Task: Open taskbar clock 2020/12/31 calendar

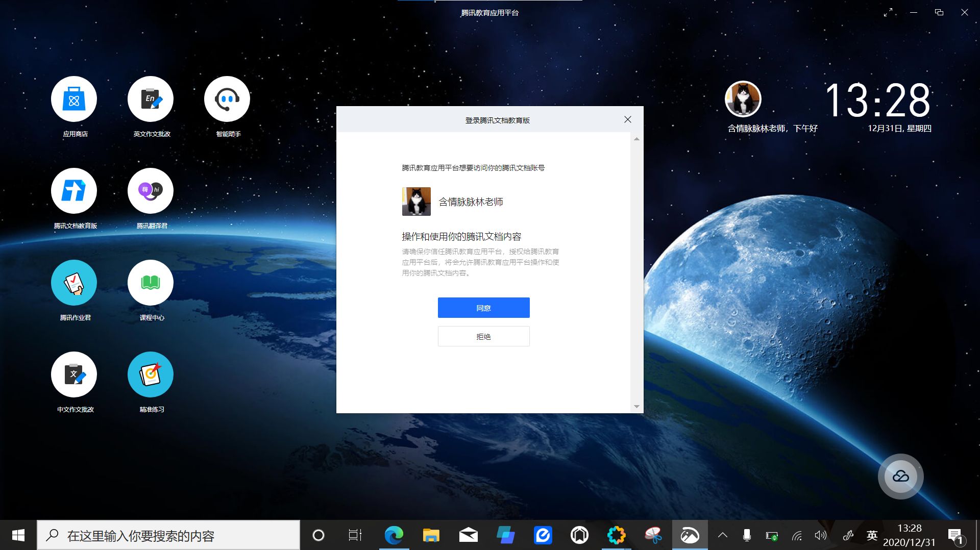Action: (x=910, y=535)
